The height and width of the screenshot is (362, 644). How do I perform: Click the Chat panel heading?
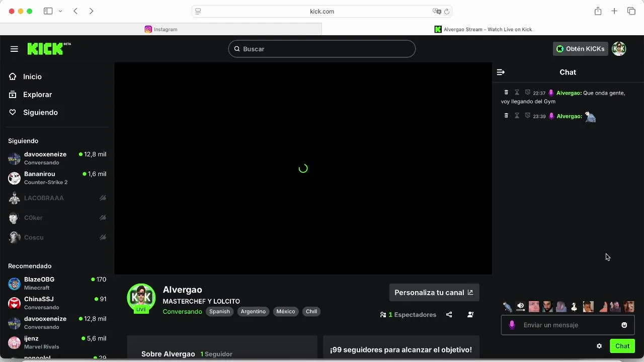coord(568,72)
